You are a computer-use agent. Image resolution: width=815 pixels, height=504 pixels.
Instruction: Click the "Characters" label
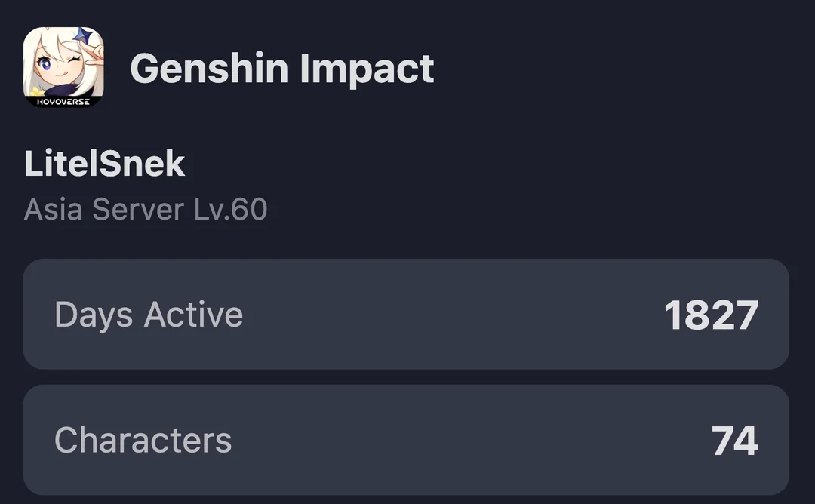click(143, 440)
